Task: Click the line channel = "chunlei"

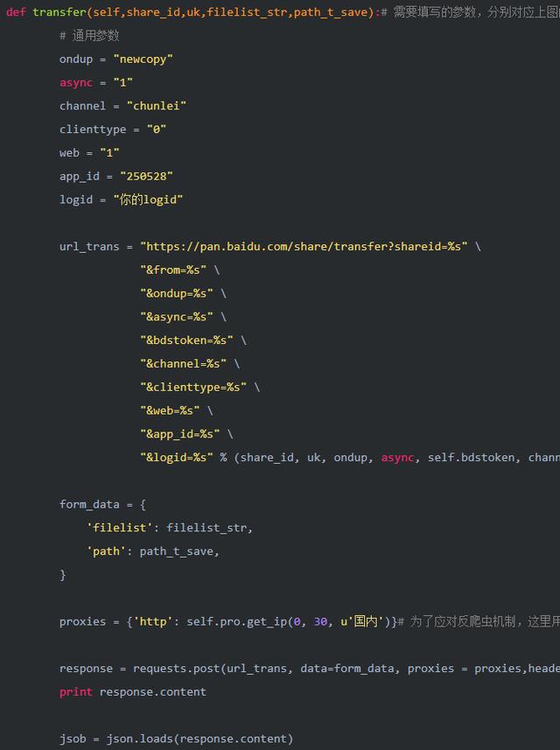Action: tap(122, 106)
